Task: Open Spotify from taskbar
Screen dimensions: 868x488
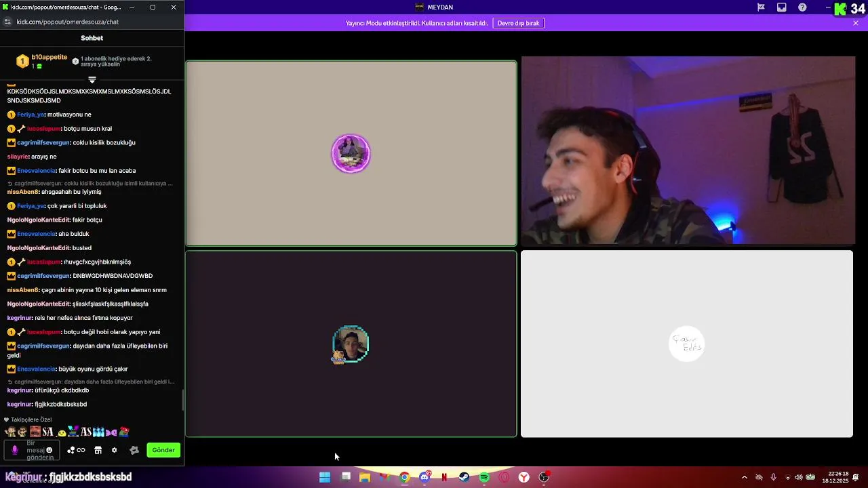Action: click(484, 477)
